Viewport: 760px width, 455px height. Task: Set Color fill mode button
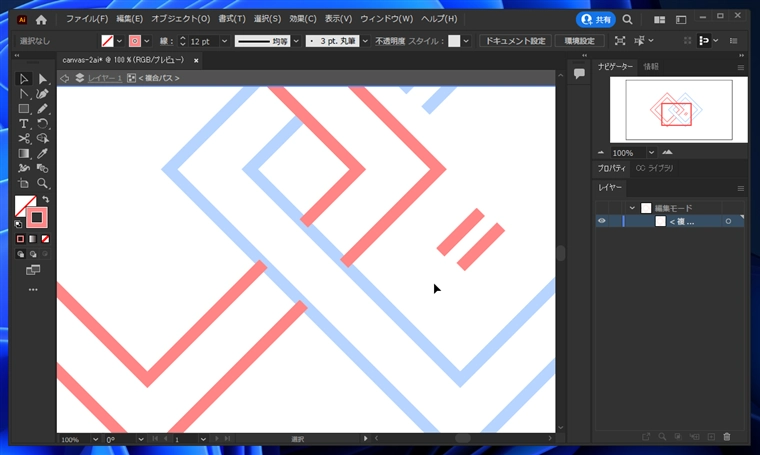(20, 239)
